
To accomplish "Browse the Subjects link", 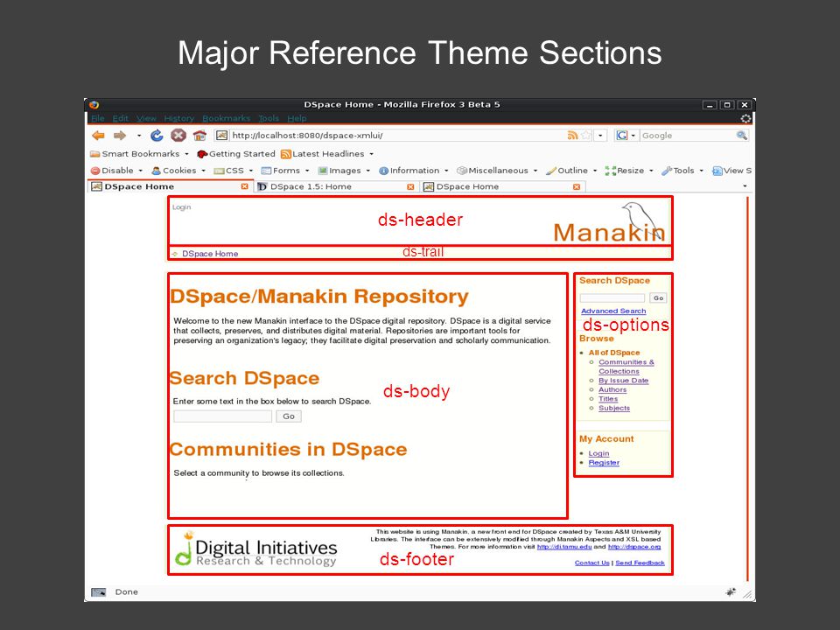I will pyautogui.click(x=614, y=409).
